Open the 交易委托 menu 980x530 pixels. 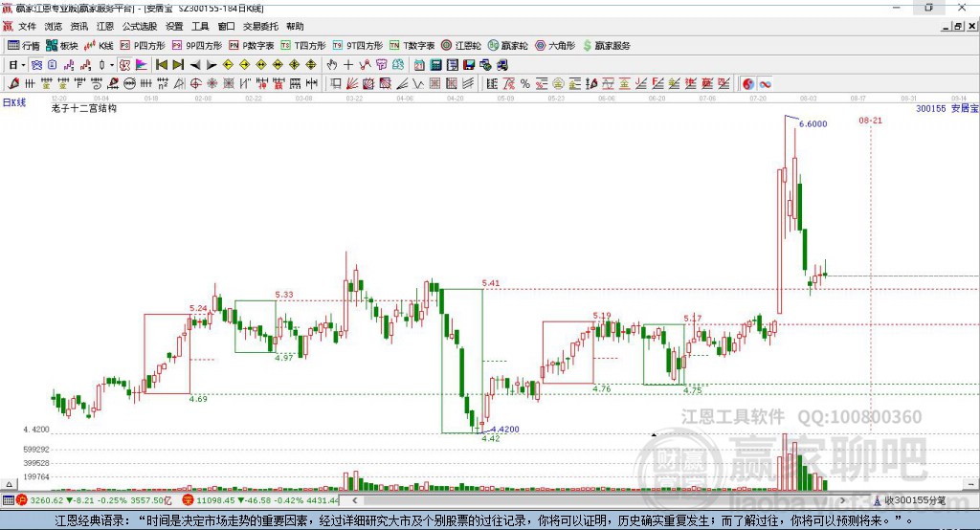[x=260, y=26]
